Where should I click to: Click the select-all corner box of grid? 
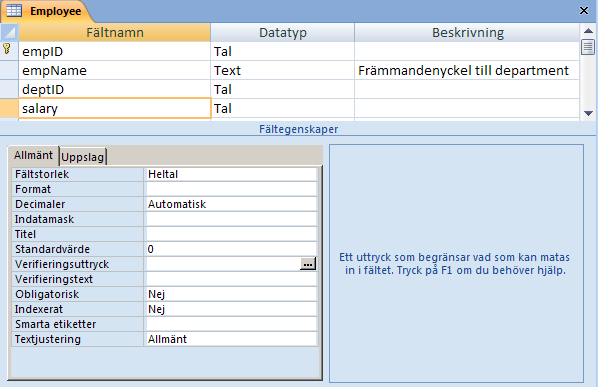tap(9, 32)
